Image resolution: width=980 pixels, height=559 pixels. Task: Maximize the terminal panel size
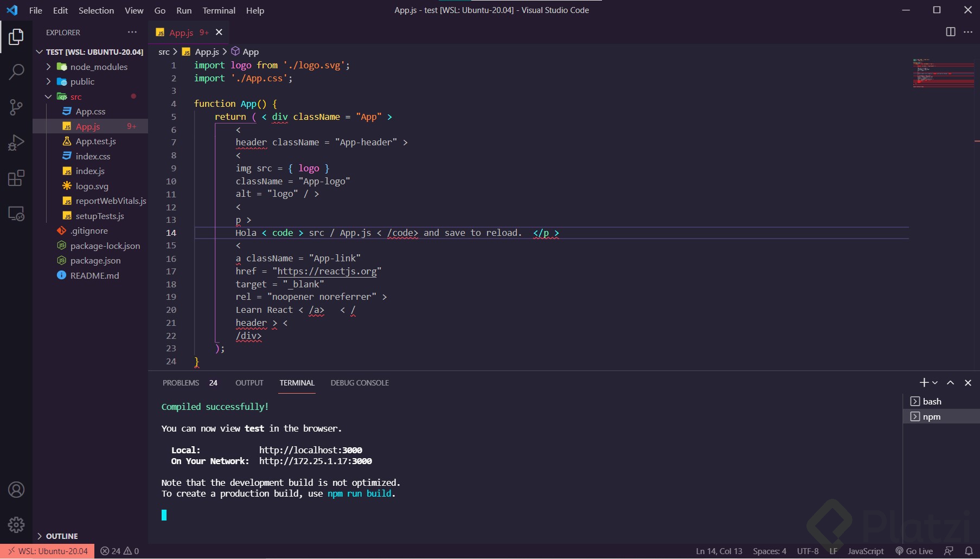point(951,383)
